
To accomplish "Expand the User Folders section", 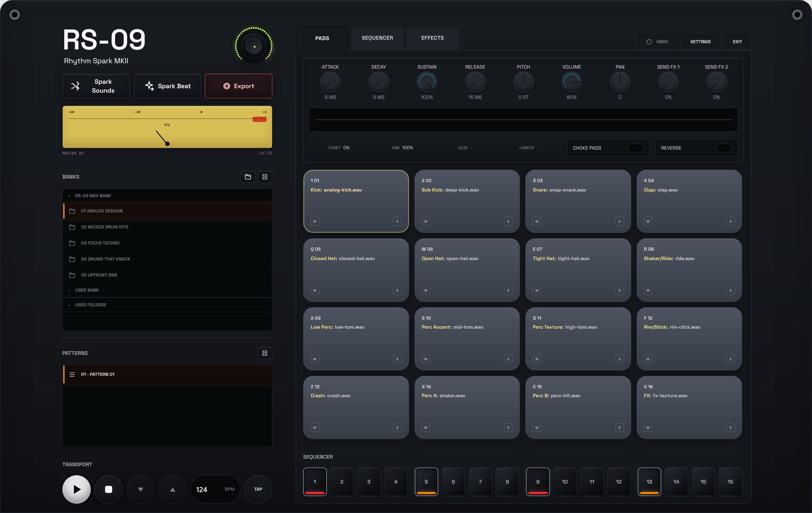I will 167,305.
